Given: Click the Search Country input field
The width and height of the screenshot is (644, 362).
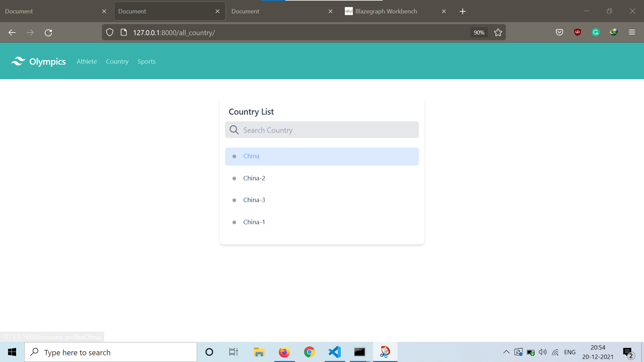Looking at the screenshot, I should point(322,129).
